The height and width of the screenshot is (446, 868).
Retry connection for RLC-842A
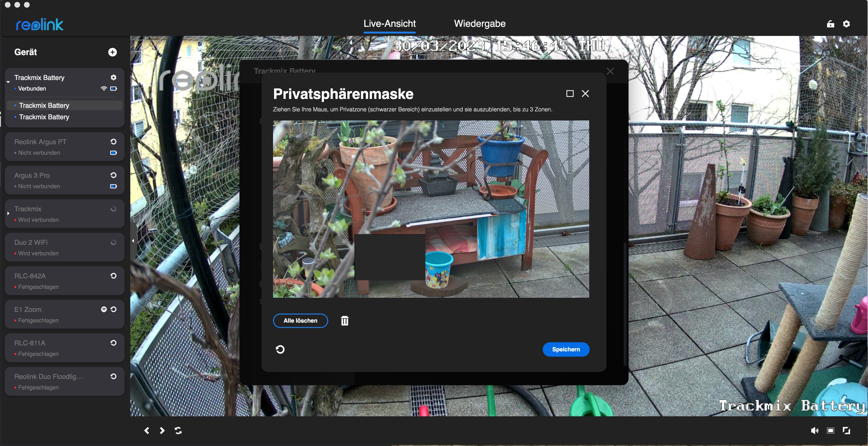tap(114, 276)
